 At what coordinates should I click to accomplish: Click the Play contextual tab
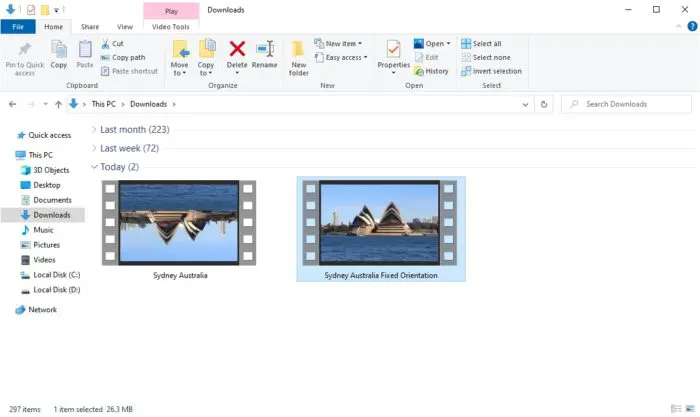pyautogui.click(x=171, y=11)
